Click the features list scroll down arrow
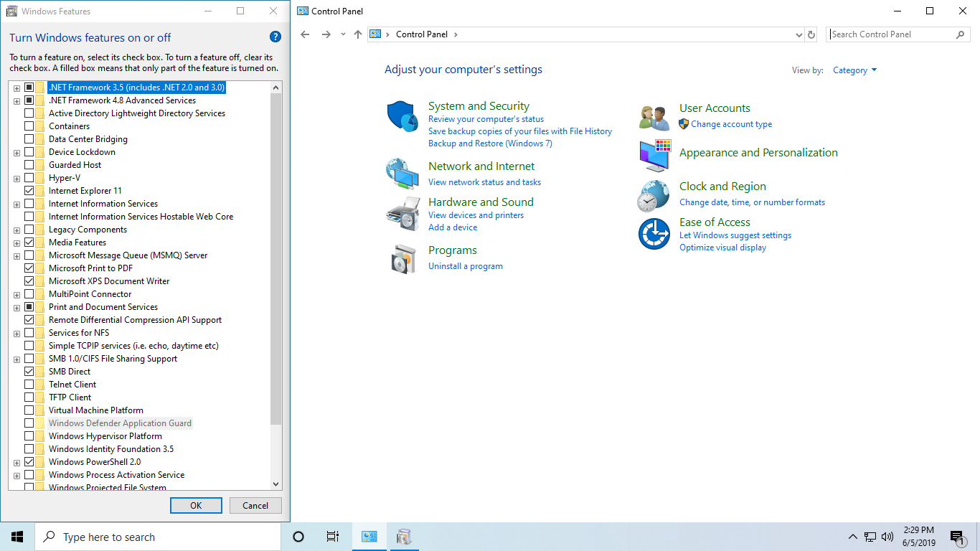The height and width of the screenshot is (551, 980). (x=276, y=484)
